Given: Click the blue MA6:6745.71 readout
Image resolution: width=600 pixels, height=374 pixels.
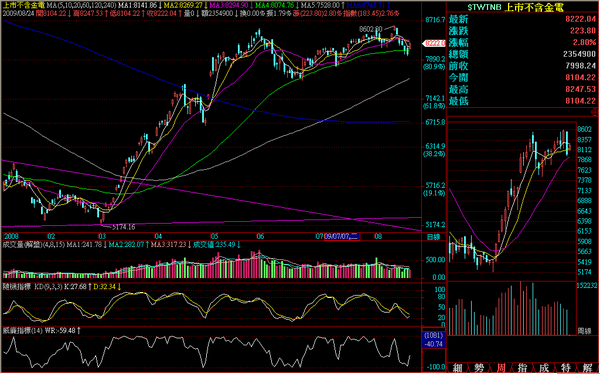Looking at the screenshot, I should click(x=366, y=6).
